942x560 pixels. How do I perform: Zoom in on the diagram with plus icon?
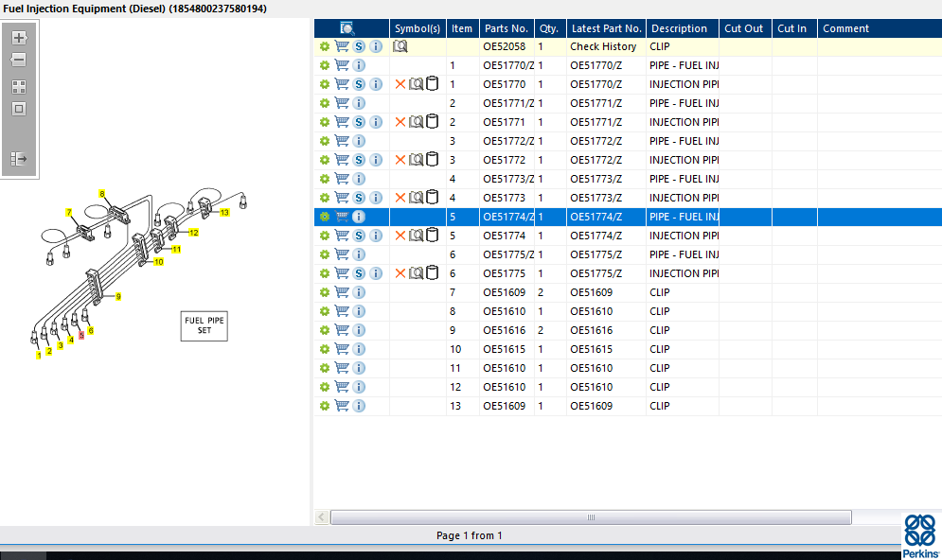[x=19, y=38]
